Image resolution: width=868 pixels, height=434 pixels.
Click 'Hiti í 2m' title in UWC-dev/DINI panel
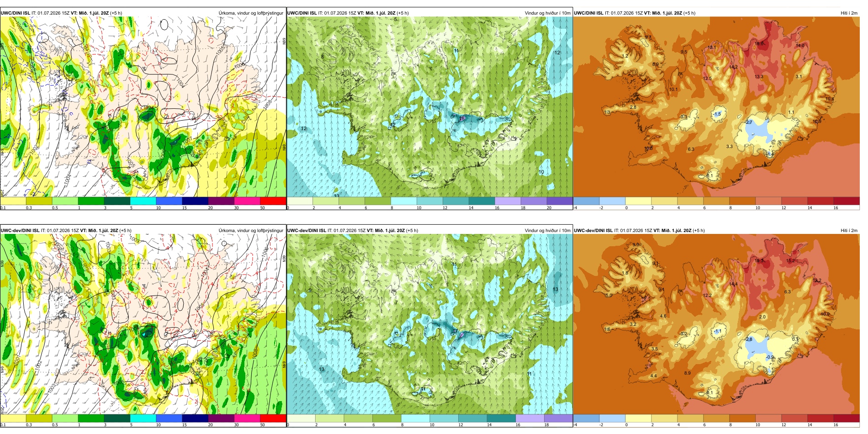coord(849,230)
